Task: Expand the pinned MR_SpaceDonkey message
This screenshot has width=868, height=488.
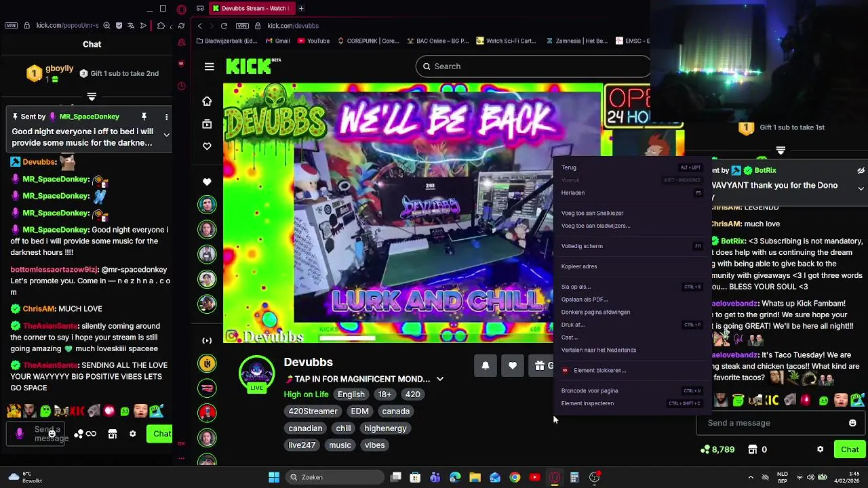Action: 166,134
